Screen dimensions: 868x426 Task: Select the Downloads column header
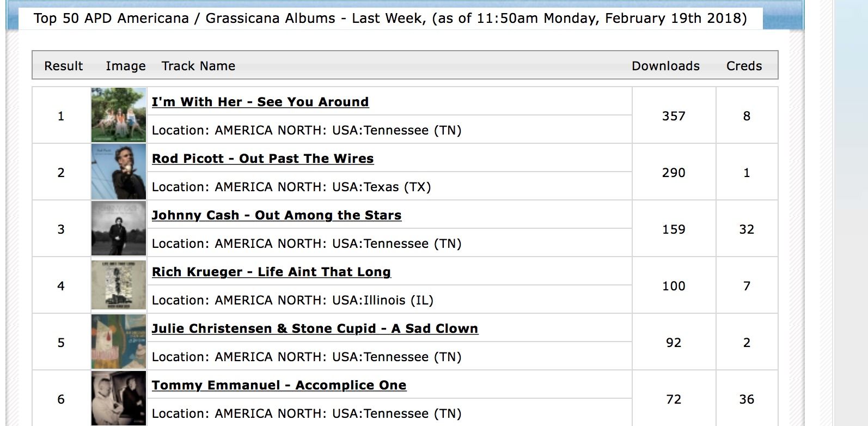tap(665, 66)
